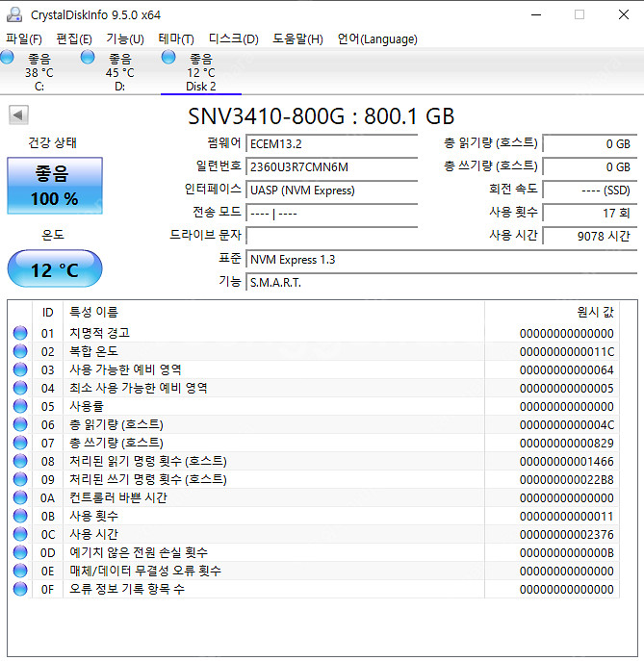The width and height of the screenshot is (644, 661).
Task: Click status orb of 03 사용 가능한 예비 영역
Action: point(20,369)
